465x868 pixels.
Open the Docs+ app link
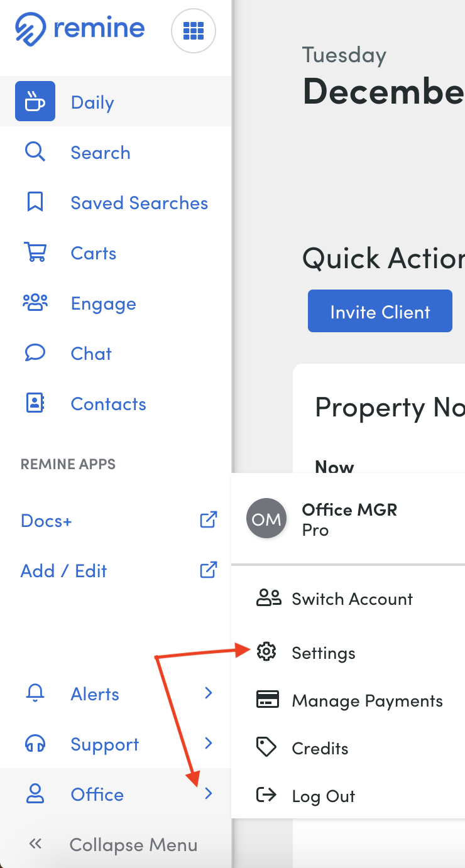coord(46,521)
